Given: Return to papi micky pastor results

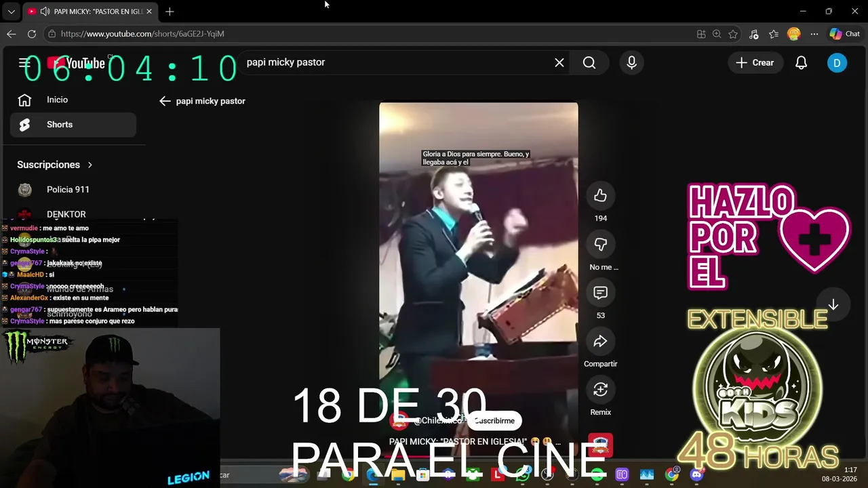Looking at the screenshot, I should (x=165, y=101).
